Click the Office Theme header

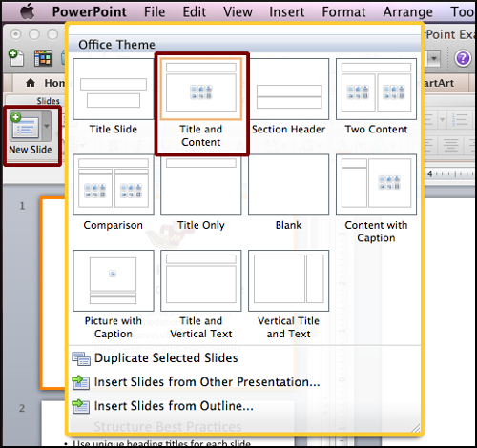point(117,45)
